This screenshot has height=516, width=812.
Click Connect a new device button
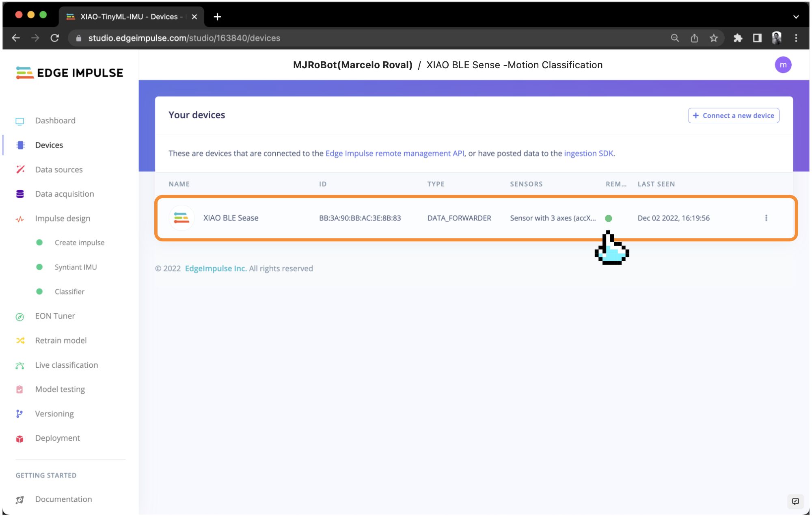tap(733, 115)
